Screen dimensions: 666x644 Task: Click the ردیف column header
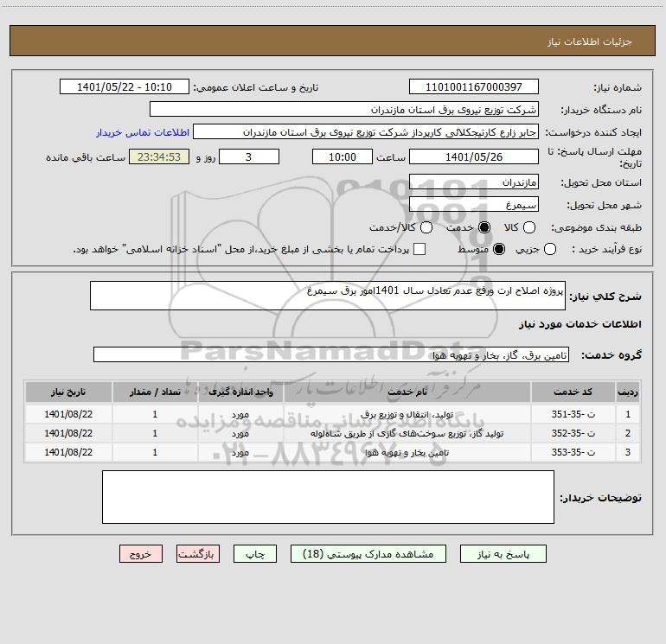(x=628, y=392)
